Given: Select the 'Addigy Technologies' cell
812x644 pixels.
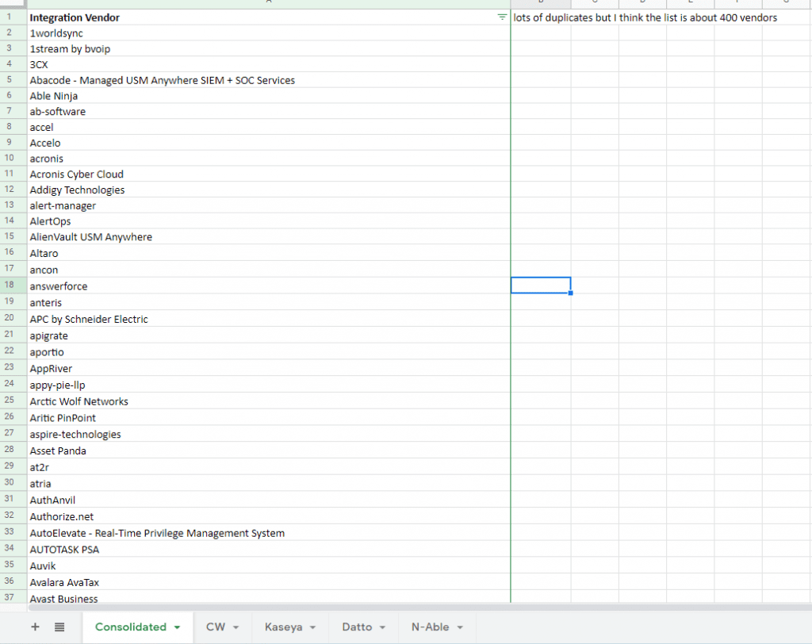Looking at the screenshot, I should point(269,189).
